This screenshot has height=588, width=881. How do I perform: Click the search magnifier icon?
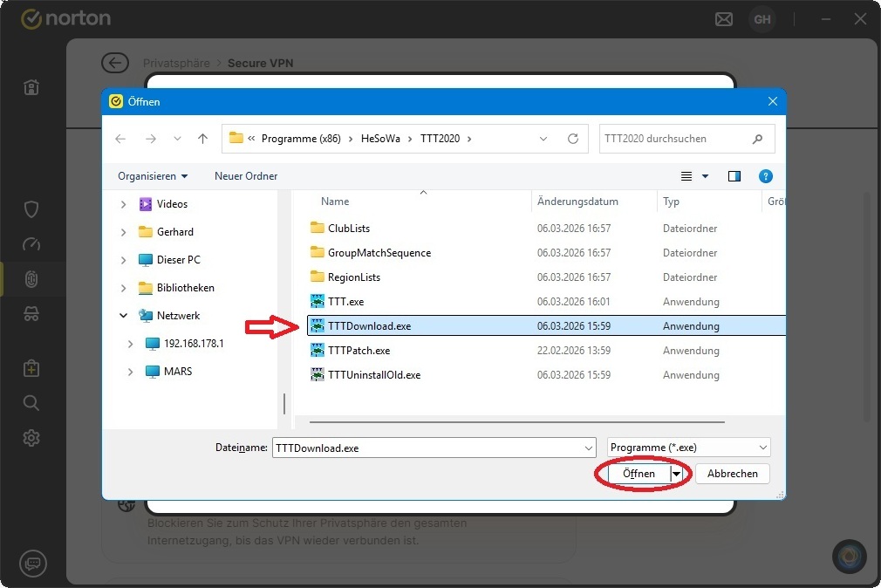coord(757,139)
